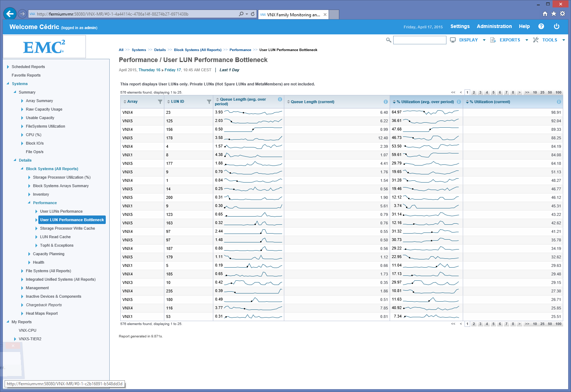Open the LUN ID column filter icon
Image resolution: width=571 pixels, height=392 pixels.
tap(209, 102)
